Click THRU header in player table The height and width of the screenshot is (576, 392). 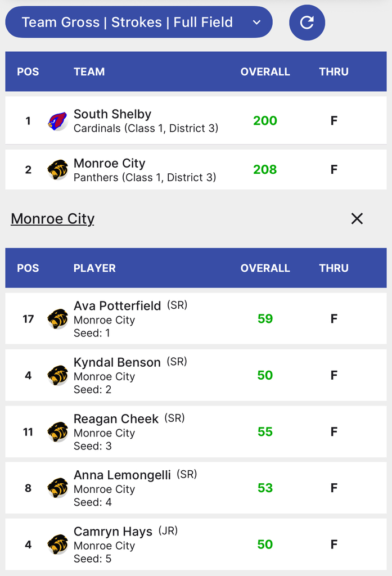[x=334, y=268]
